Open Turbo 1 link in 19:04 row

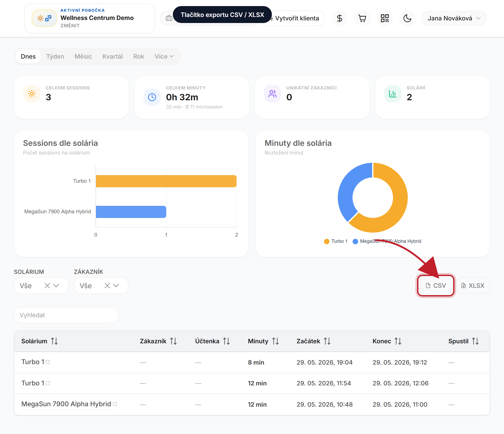click(x=33, y=362)
